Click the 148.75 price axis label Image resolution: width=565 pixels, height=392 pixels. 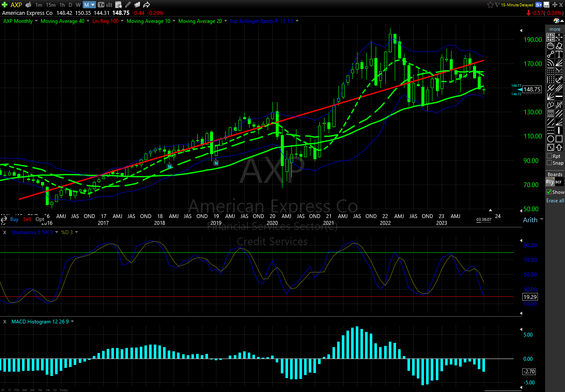(532, 89)
